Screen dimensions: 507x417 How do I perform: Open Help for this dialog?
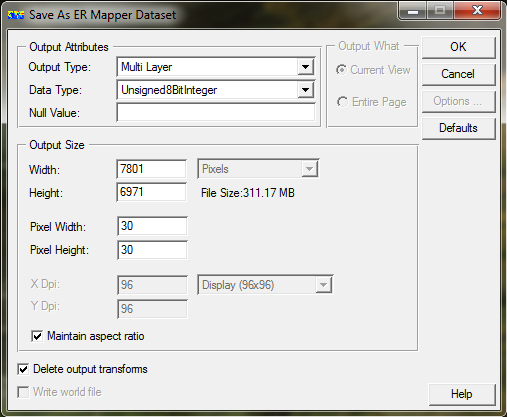[x=462, y=394]
